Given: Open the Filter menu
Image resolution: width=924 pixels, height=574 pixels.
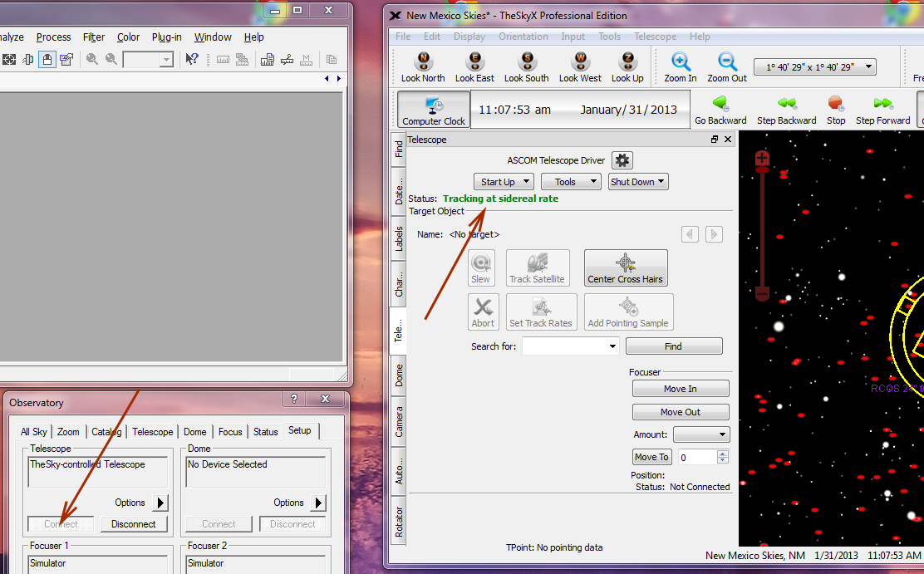Looking at the screenshot, I should [94, 37].
